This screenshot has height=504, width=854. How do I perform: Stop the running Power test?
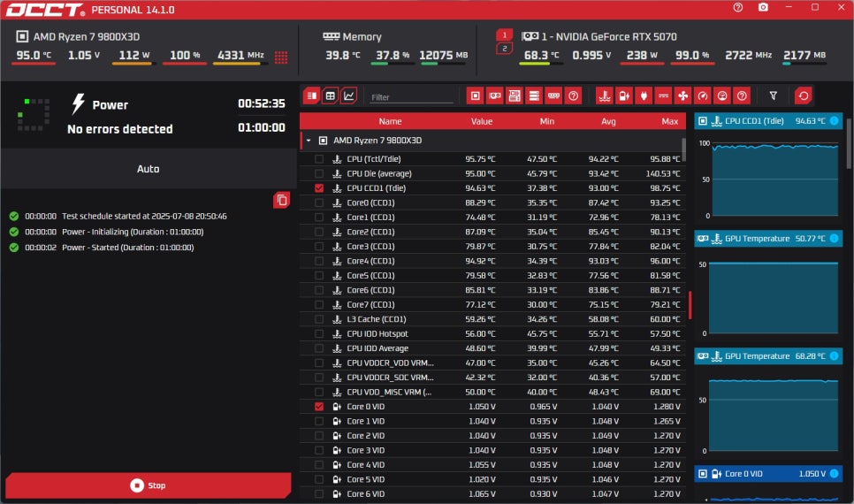point(149,485)
